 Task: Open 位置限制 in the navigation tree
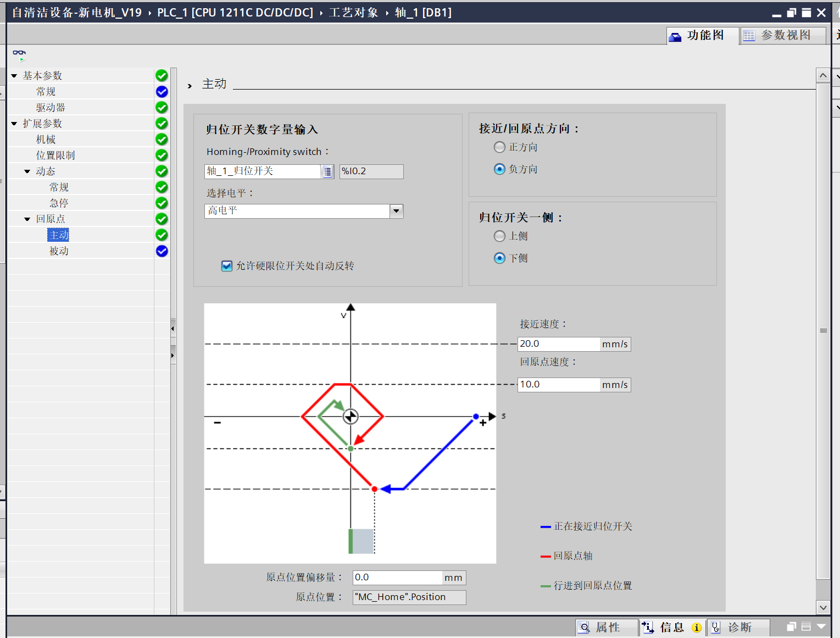click(55, 156)
